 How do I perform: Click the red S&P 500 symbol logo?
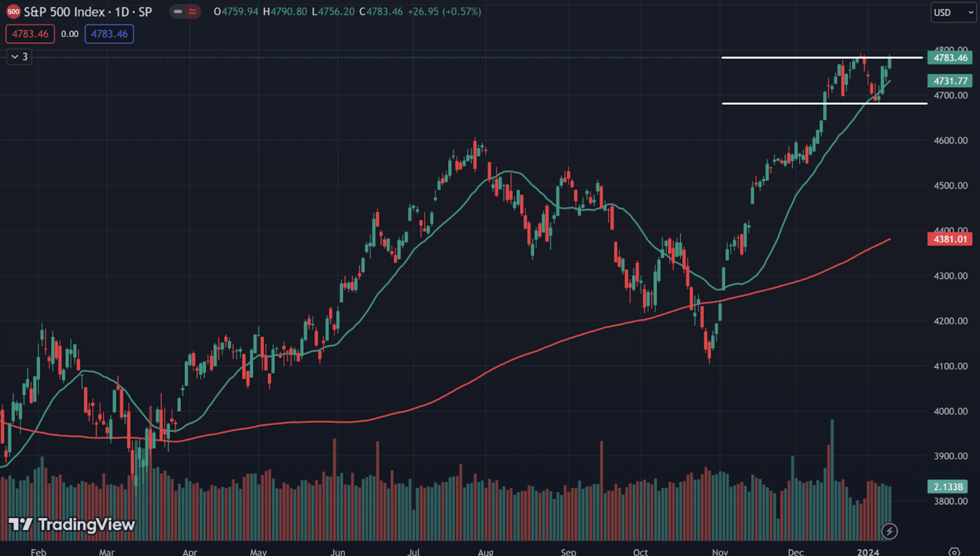13,12
